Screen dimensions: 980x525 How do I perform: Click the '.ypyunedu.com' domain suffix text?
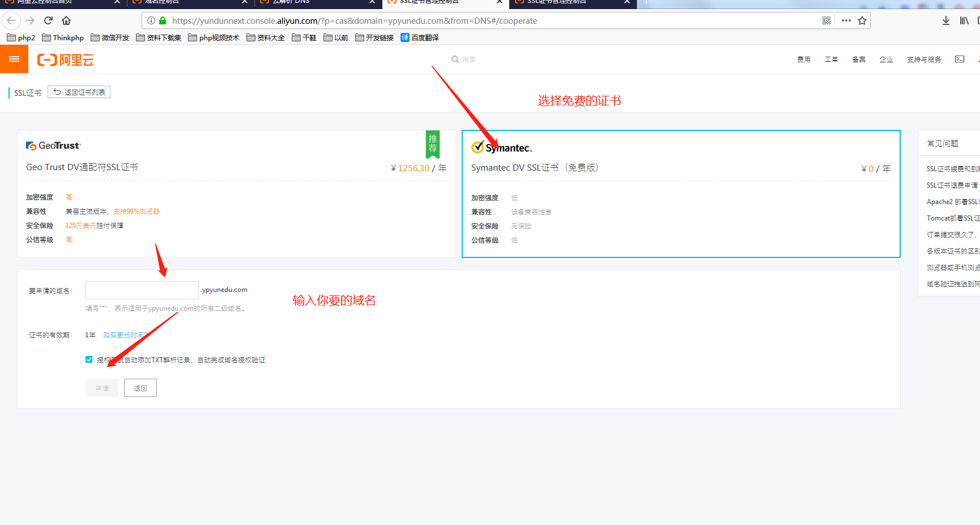click(224, 290)
